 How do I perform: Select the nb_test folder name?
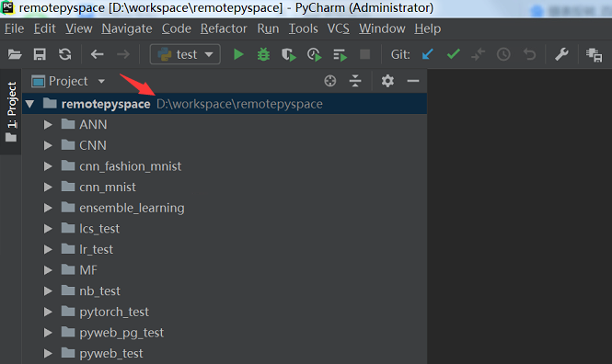click(99, 291)
